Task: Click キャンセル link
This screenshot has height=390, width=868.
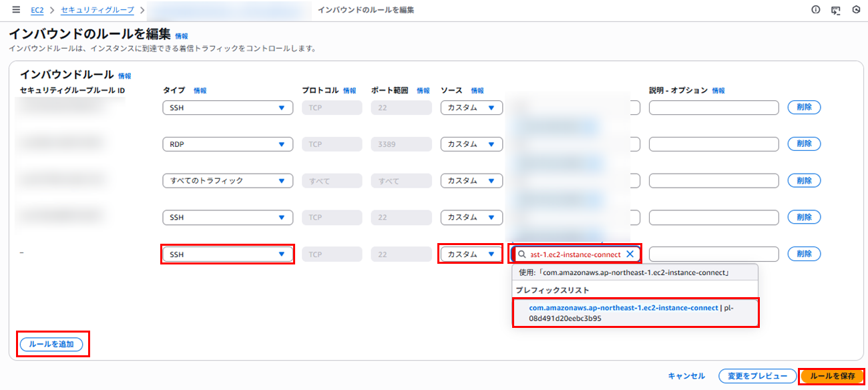Action: [686, 376]
